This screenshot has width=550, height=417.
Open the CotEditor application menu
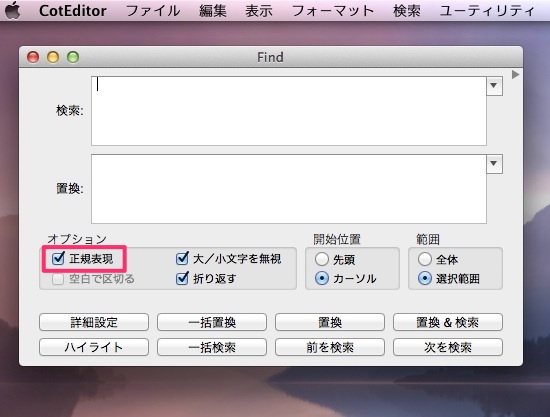pos(73,11)
